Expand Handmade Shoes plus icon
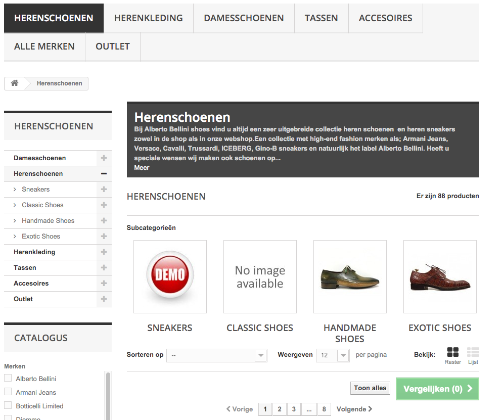This screenshot has width=504, height=420. click(x=104, y=220)
